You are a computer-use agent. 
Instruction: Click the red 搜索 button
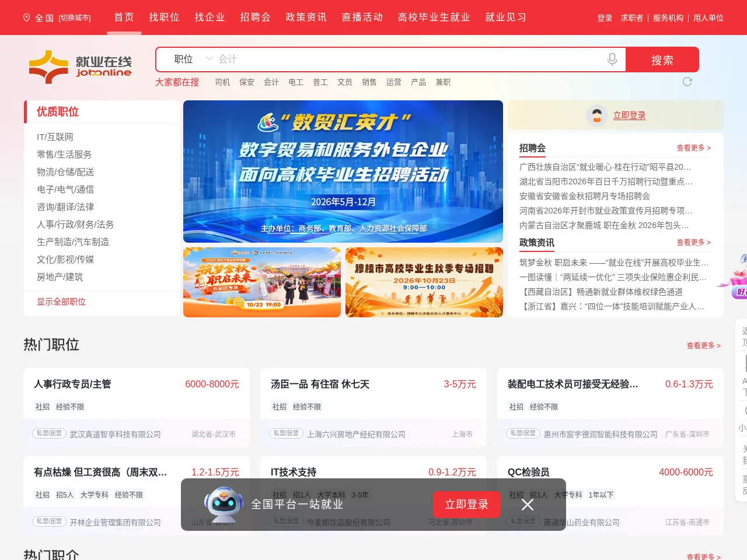pos(662,60)
